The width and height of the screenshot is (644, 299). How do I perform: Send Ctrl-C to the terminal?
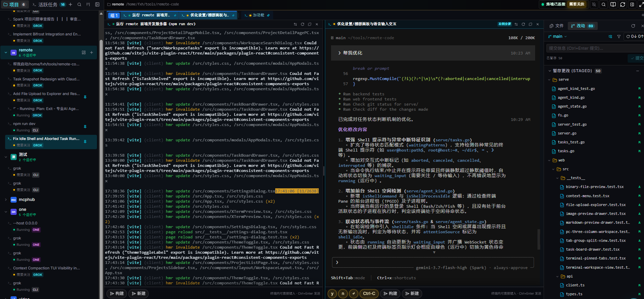click(369, 294)
